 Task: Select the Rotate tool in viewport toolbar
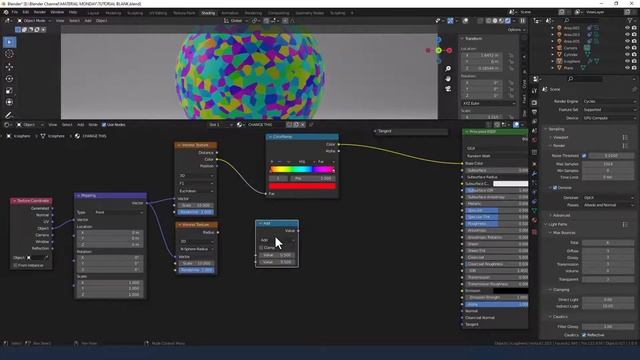9,78
